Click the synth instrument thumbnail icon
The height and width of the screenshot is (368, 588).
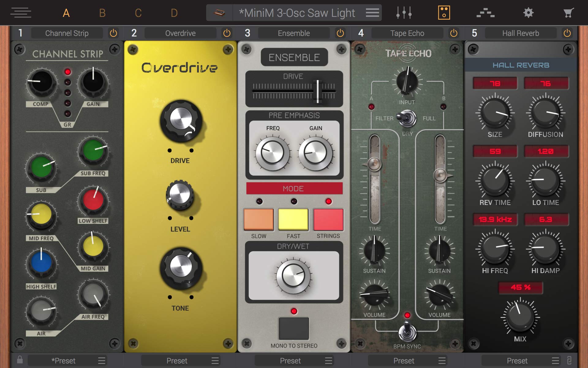(219, 13)
